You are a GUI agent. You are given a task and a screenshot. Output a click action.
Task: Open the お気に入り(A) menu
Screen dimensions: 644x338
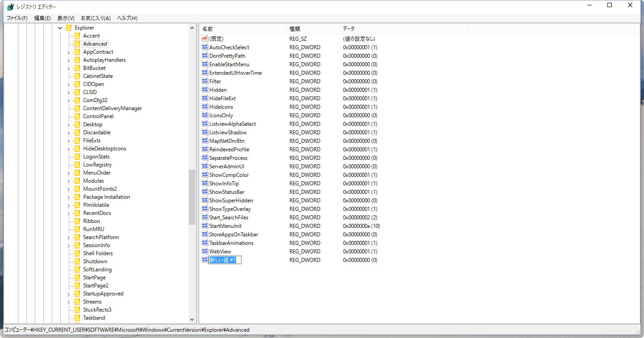point(95,18)
